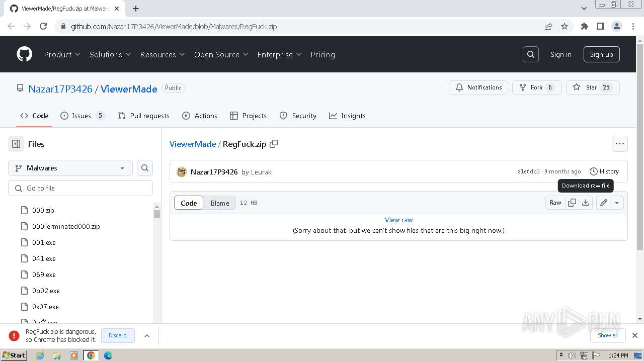Copy raw file icon
This screenshot has height=362, width=644.
coord(572,203)
